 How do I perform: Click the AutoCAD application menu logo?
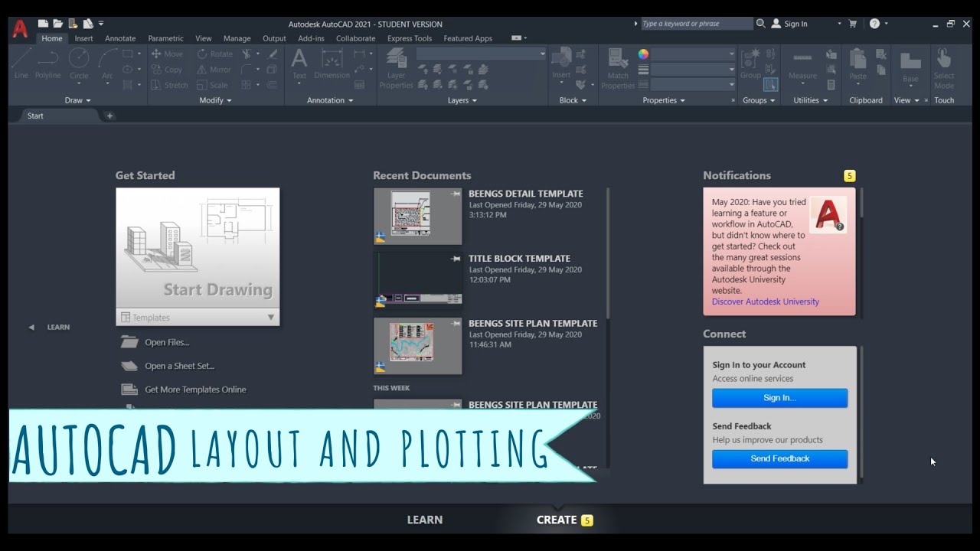coord(20,29)
